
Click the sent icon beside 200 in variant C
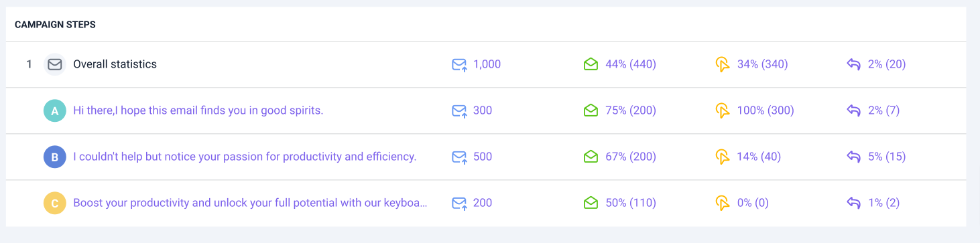pos(459,204)
